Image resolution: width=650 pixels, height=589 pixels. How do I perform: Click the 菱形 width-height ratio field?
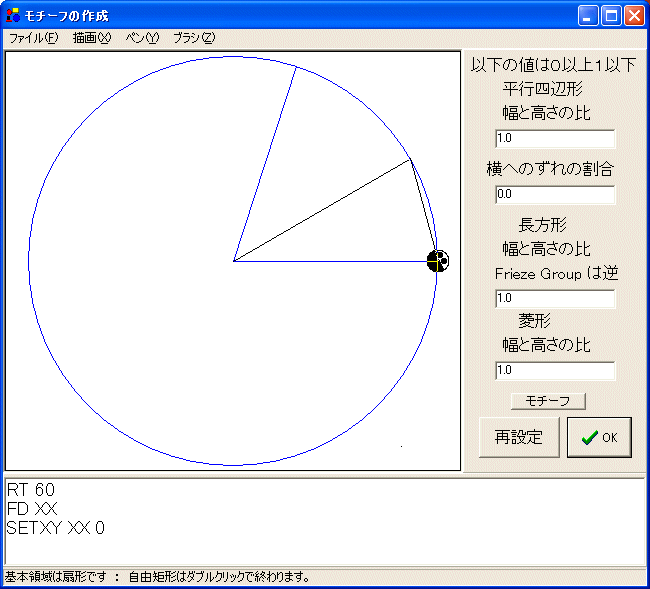(555, 371)
